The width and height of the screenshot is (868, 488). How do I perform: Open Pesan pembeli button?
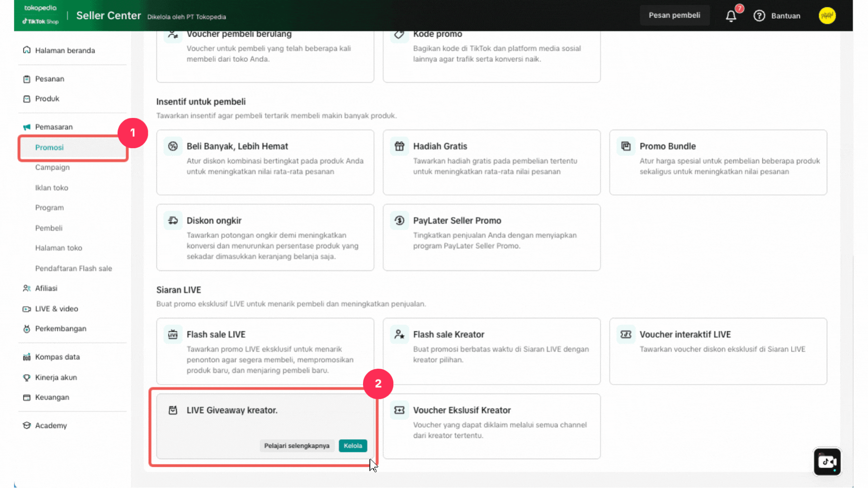click(x=674, y=15)
